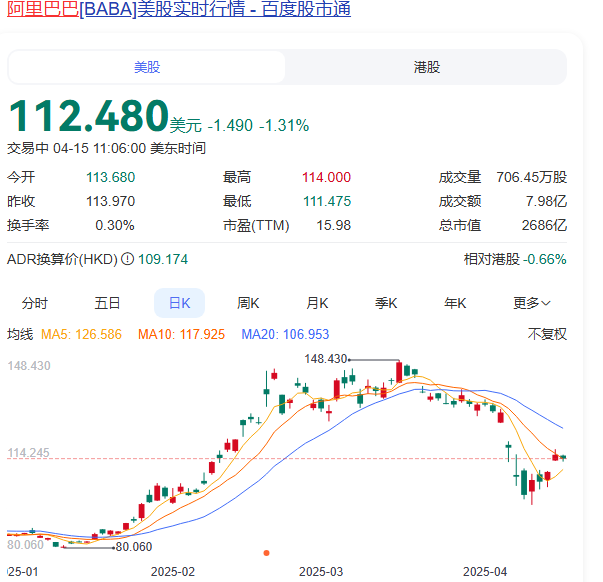The image size is (603, 582).
Task: Switch to the 美股 market tab
Action: tap(147, 67)
